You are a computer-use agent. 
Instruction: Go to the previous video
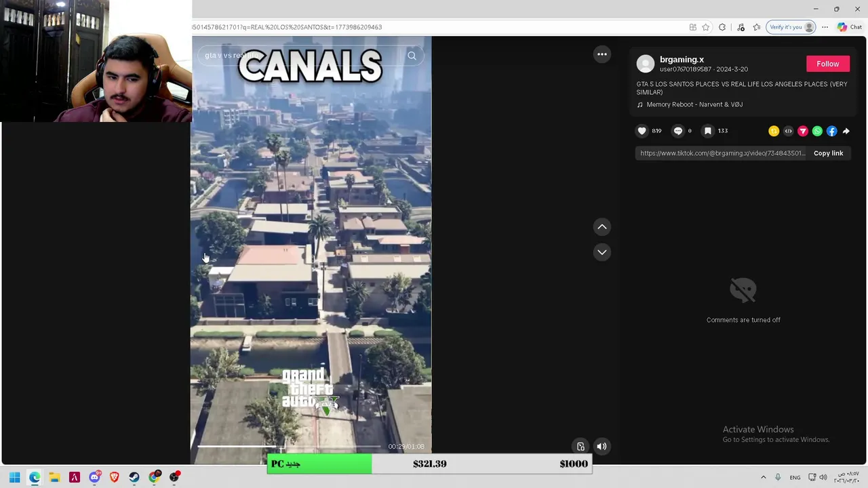(x=602, y=227)
